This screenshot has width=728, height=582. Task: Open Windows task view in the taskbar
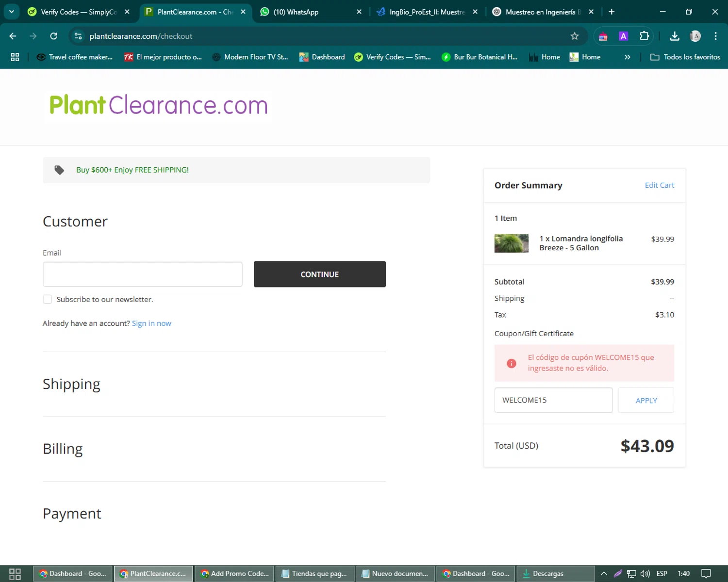click(15, 574)
